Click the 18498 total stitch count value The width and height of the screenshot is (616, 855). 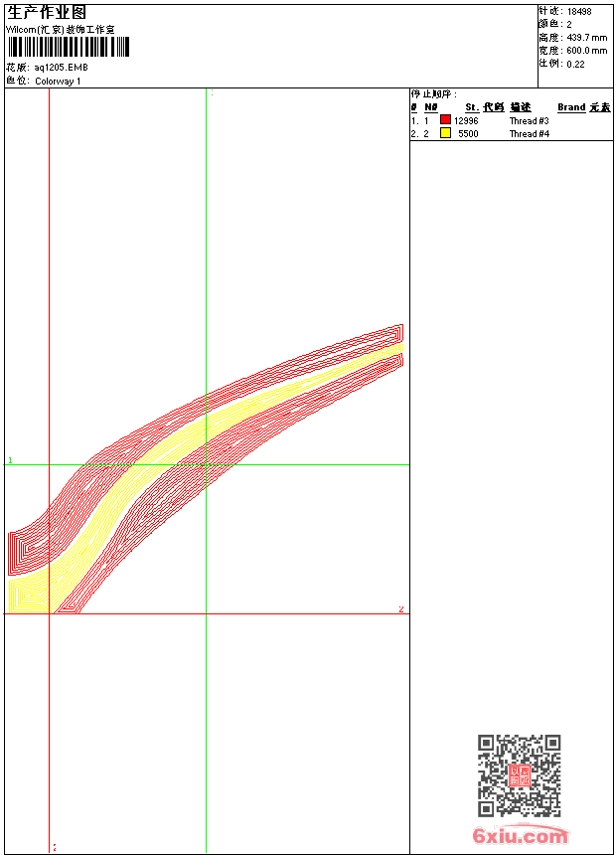(x=579, y=12)
